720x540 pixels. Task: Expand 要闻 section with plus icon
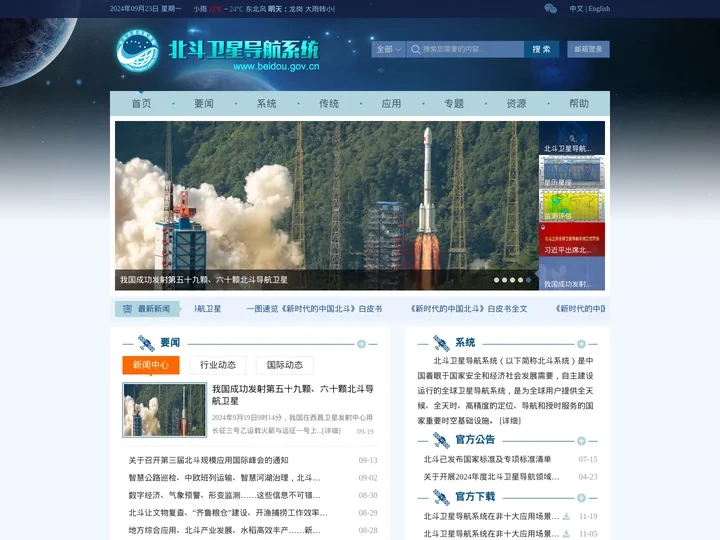click(x=361, y=344)
